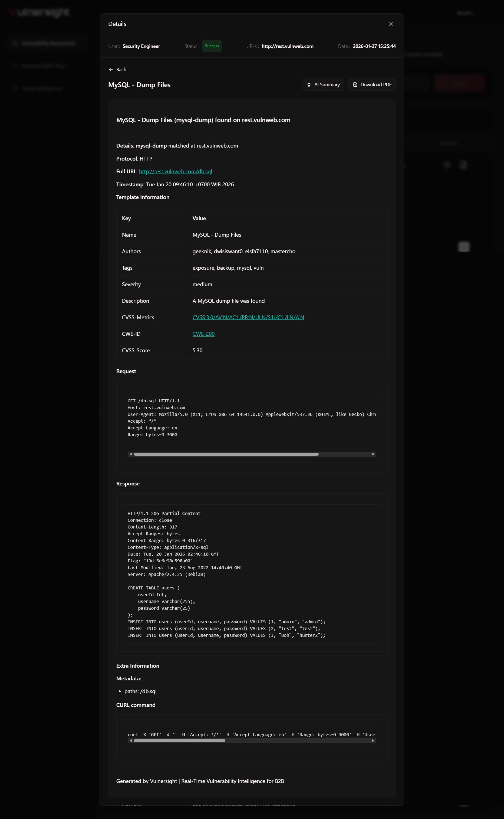
Task: Click the 'Security Engineer' user value
Action: 141,46
